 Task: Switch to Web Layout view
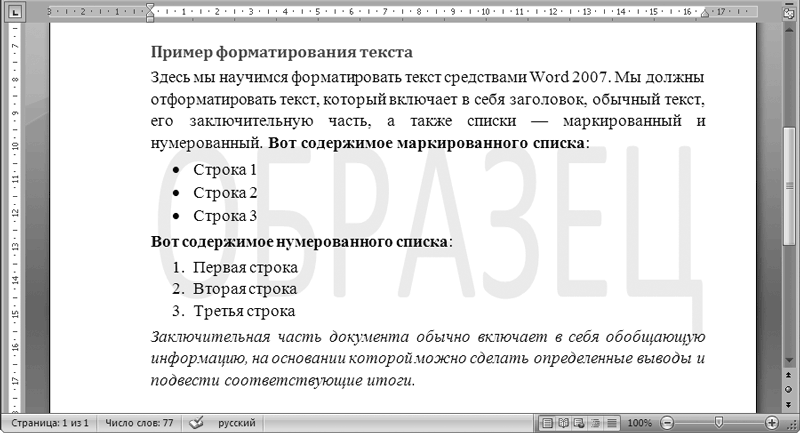click(x=580, y=423)
